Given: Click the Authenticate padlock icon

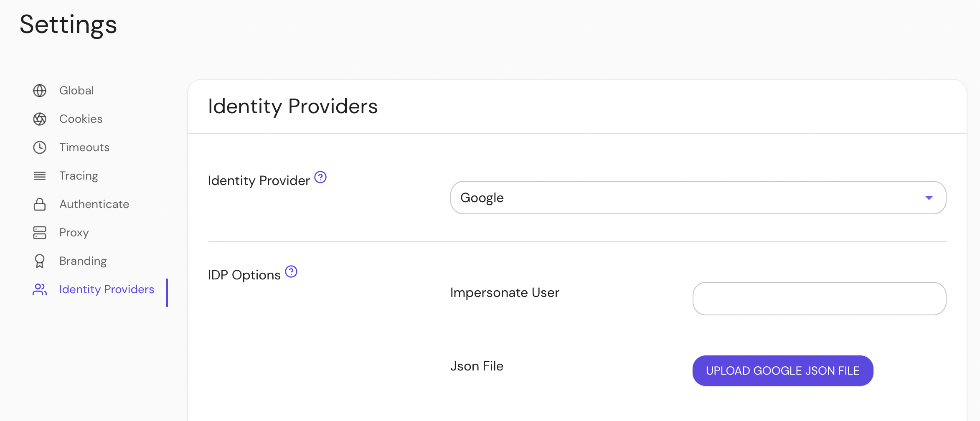Looking at the screenshot, I should [40, 204].
